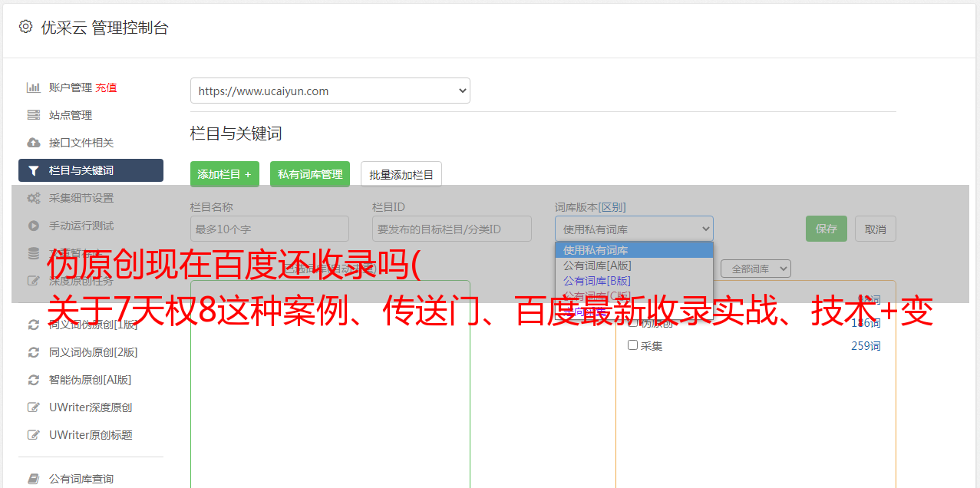Click the 取消 button
The height and width of the screenshot is (488, 980).
click(876, 229)
